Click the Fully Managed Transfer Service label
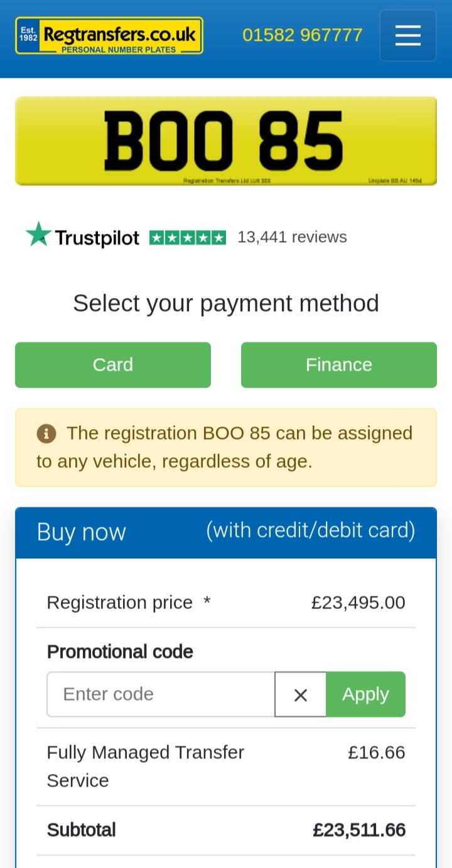The height and width of the screenshot is (868, 452). (145, 766)
